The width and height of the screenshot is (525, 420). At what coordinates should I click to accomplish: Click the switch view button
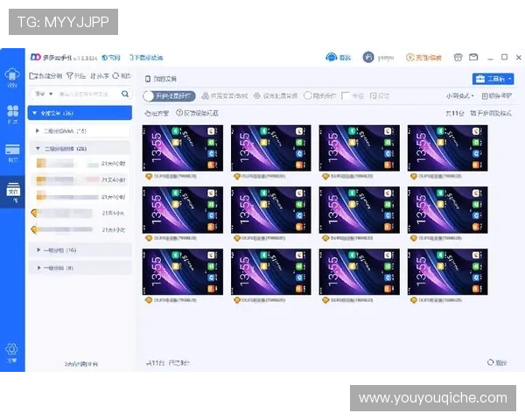tap(496, 96)
